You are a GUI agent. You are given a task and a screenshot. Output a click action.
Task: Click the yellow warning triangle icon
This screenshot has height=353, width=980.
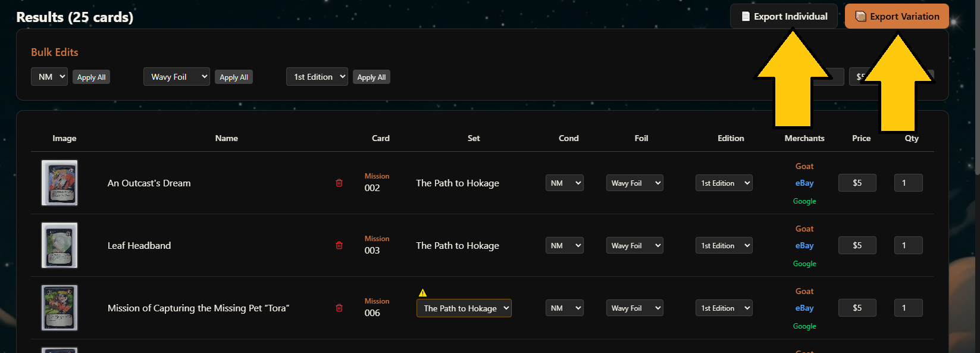click(422, 292)
